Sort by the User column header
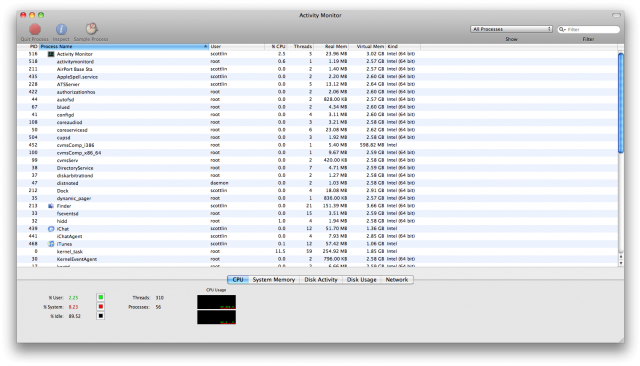The height and width of the screenshot is (366, 640). (237, 47)
